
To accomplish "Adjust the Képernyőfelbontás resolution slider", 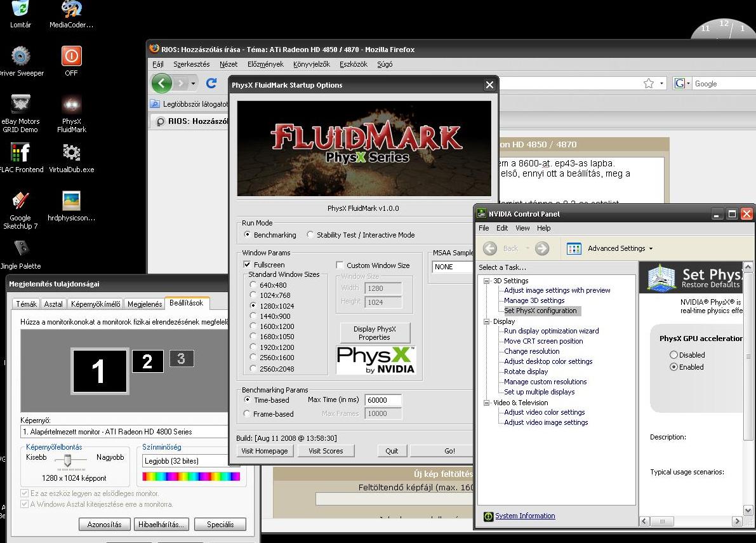I will click(67, 460).
